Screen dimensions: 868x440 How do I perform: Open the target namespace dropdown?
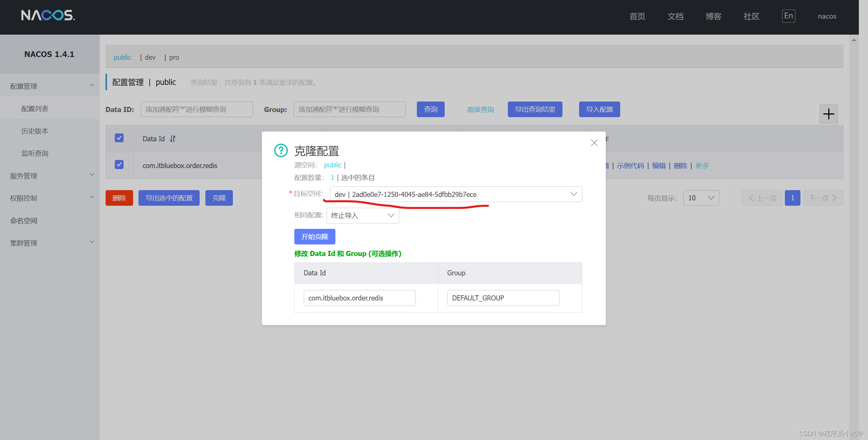[456, 194]
